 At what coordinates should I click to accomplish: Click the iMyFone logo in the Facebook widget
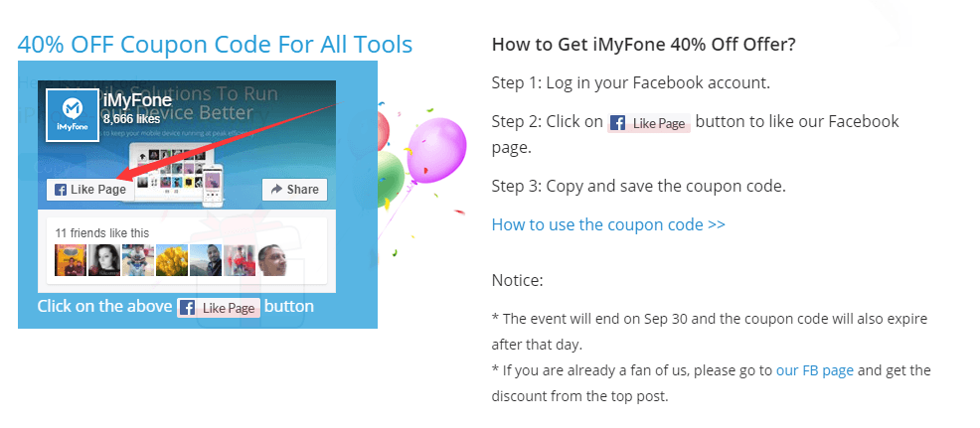coord(72,116)
